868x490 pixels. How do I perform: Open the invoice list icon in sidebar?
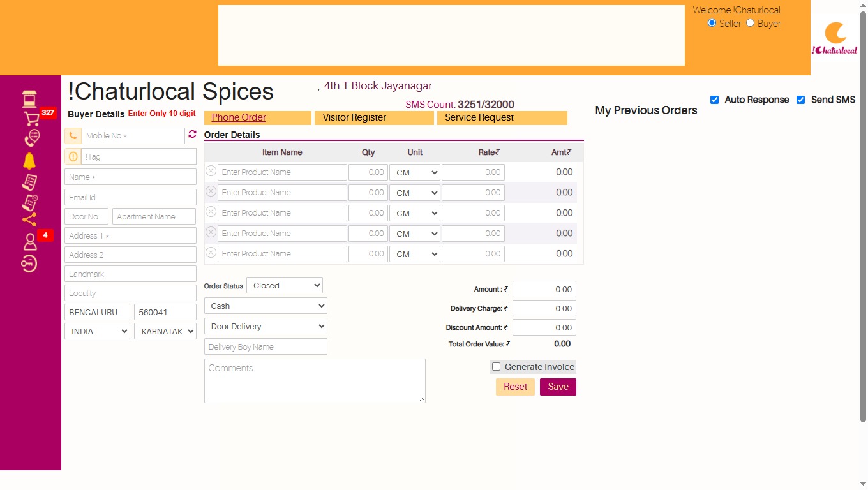[29, 182]
